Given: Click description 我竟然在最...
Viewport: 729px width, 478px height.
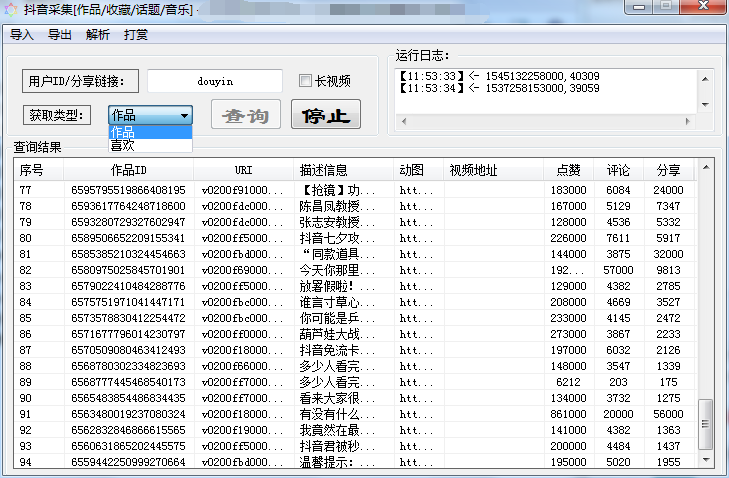Looking at the screenshot, I should [337, 430].
